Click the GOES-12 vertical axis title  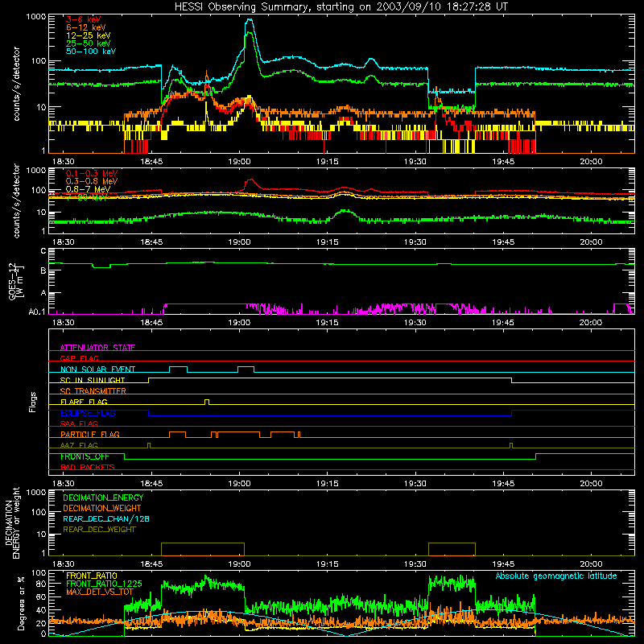tap(15, 281)
